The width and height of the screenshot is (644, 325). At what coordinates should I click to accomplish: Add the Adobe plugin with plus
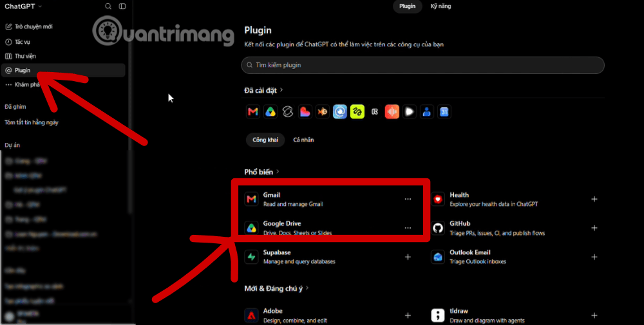408,315
